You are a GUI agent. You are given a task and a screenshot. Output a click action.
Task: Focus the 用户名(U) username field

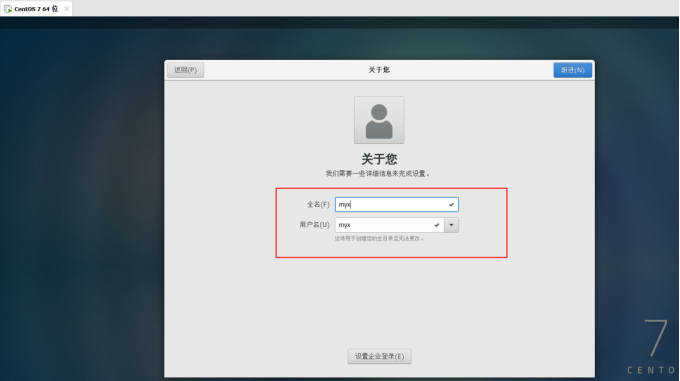tap(389, 225)
